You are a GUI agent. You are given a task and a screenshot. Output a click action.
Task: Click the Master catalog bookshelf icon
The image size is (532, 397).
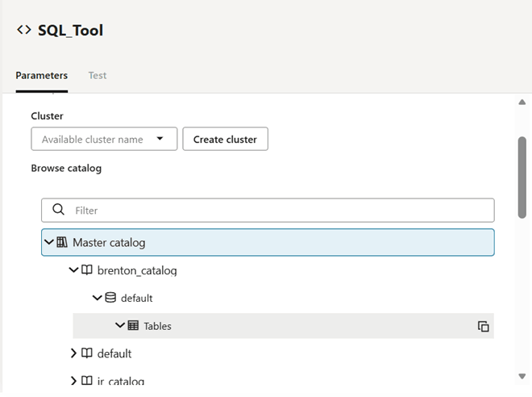click(x=62, y=242)
